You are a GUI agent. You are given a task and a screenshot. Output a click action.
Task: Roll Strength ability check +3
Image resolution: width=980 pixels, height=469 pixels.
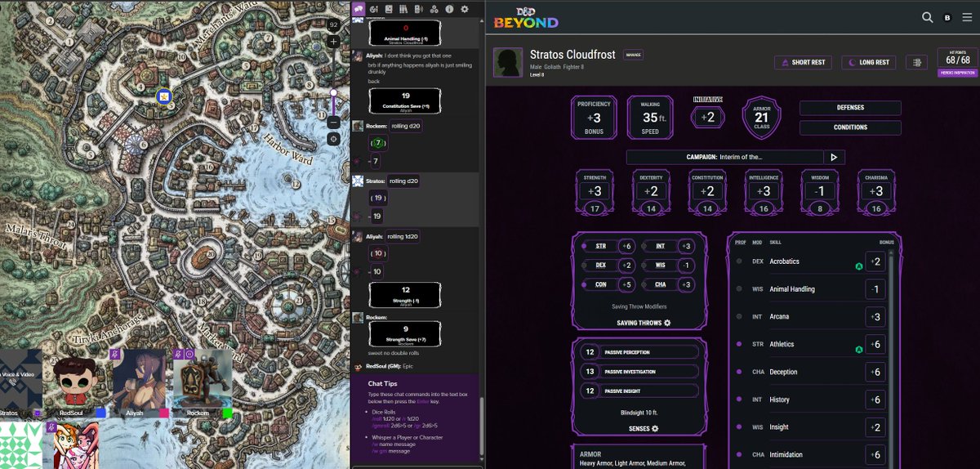595,191
